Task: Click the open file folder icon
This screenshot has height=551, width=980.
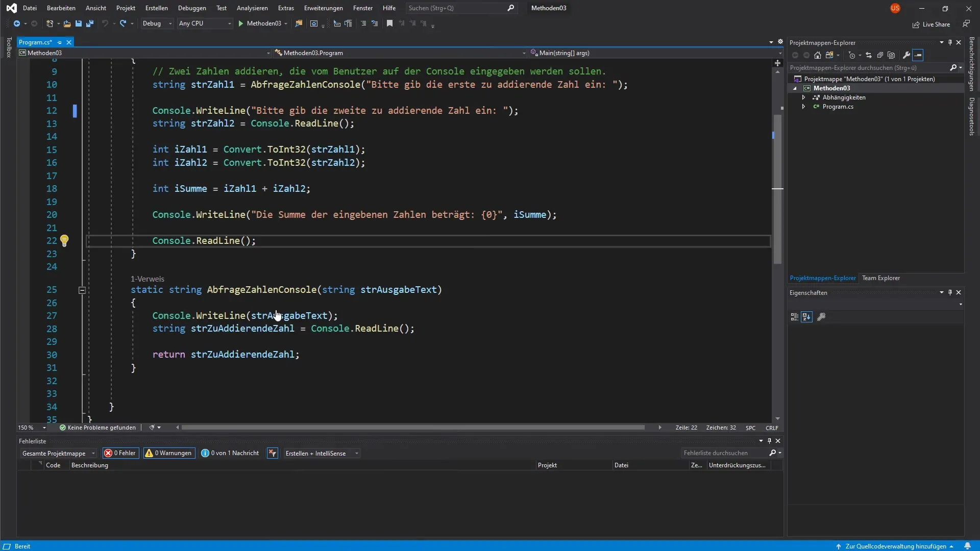Action: pos(67,23)
